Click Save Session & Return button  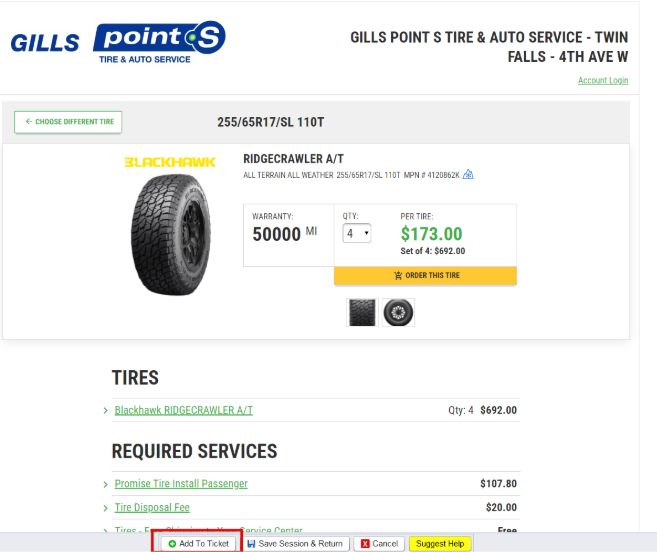click(295, 543)
